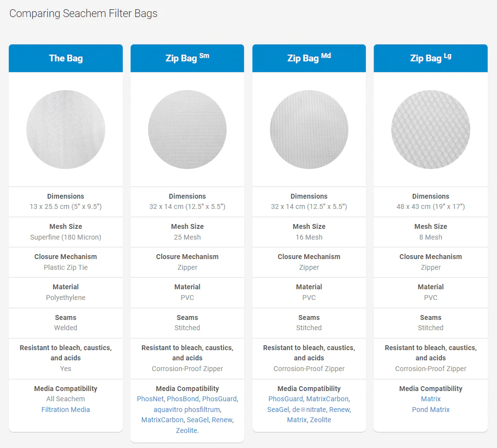View The Bag superfine mesh image
The image size is (497, 448).
coord(66,129)
